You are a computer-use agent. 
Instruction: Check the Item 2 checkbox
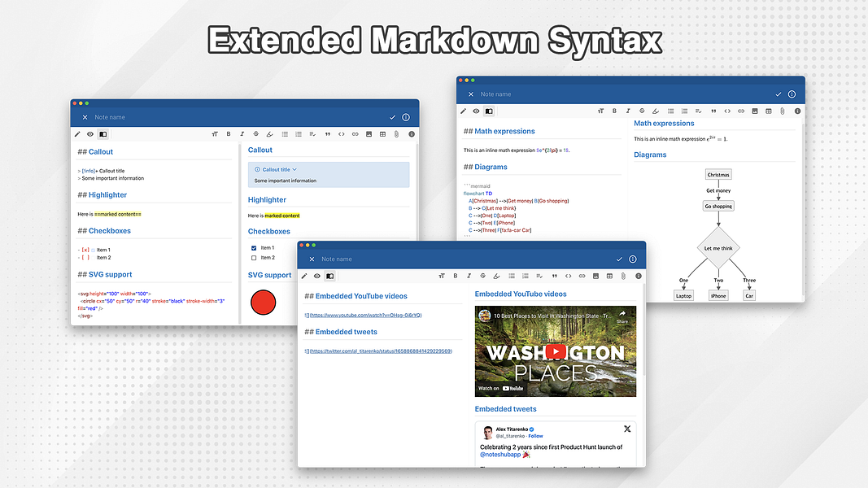(253, 257)
